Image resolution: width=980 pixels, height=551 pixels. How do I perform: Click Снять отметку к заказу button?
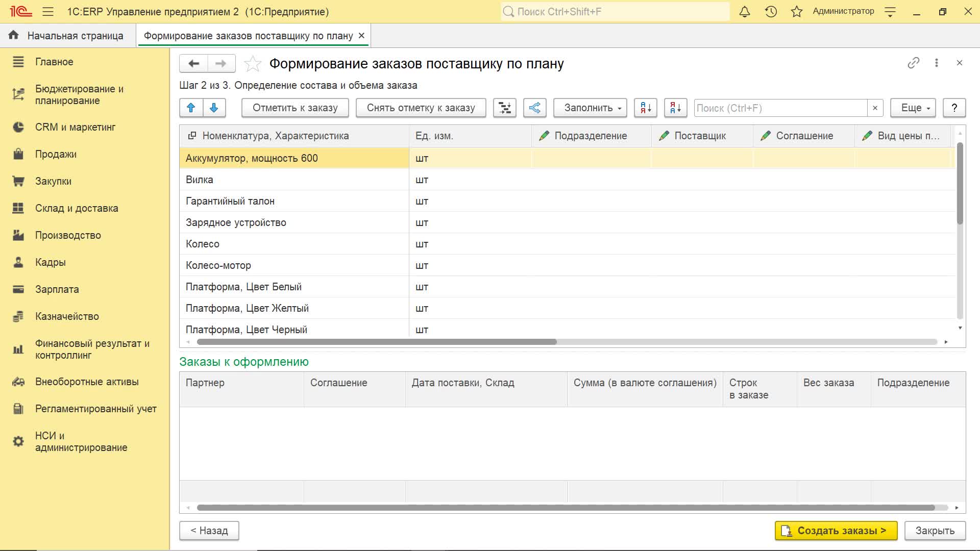(x=421, y=108)
